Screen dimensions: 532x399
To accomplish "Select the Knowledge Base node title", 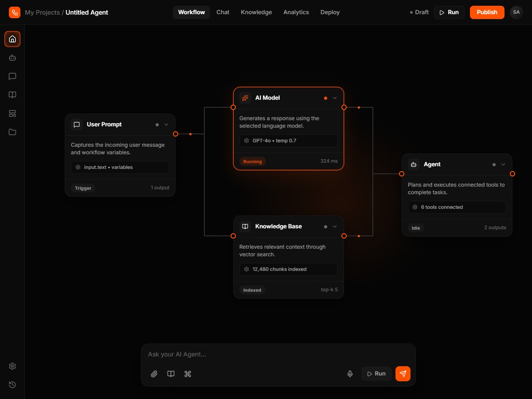I will pos(278,227).
